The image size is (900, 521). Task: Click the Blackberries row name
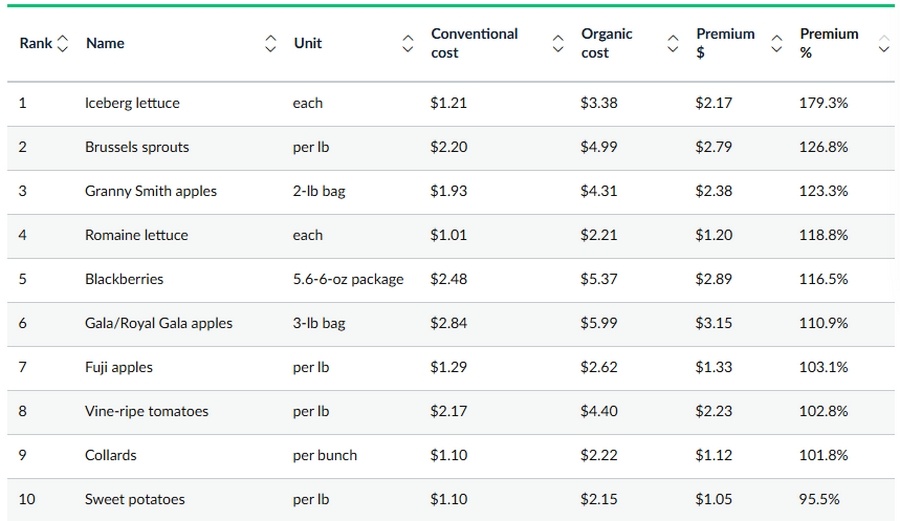tap(124, 279)
